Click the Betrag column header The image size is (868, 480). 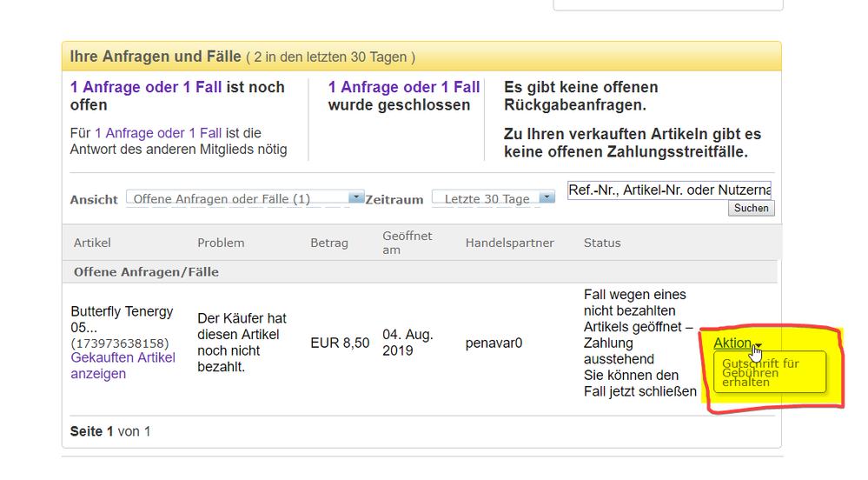tap(328, 243)
